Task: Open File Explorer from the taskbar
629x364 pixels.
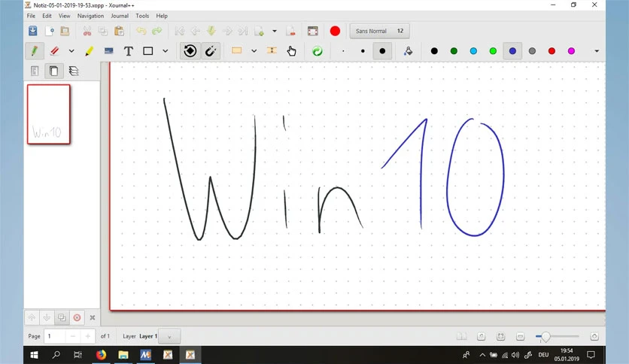Action: (x=123, y=355)
